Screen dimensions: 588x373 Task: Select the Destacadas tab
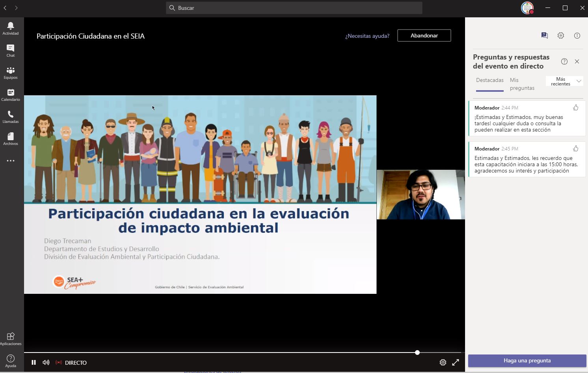tap(489, 80)
